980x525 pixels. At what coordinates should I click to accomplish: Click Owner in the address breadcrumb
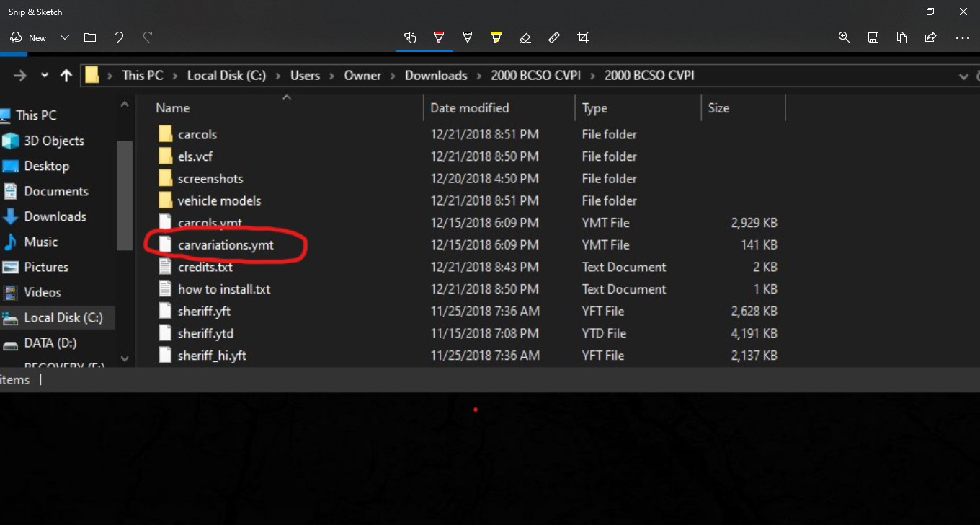[362, 75]
